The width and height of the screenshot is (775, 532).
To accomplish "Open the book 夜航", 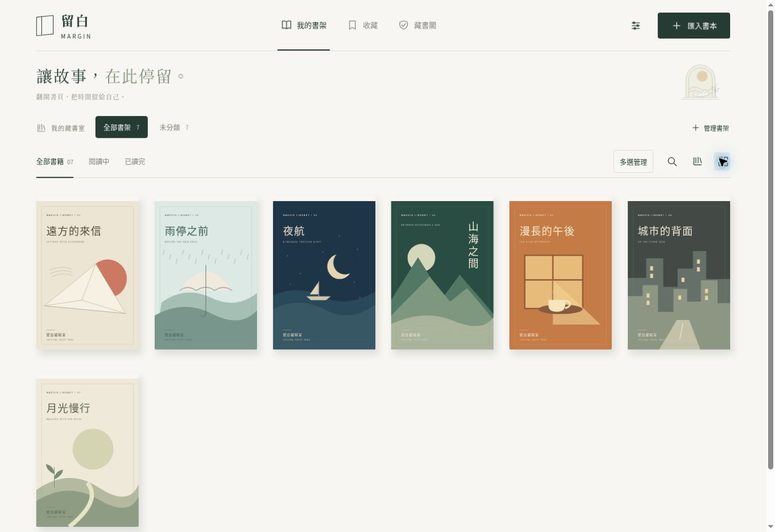I will point(324,275).
